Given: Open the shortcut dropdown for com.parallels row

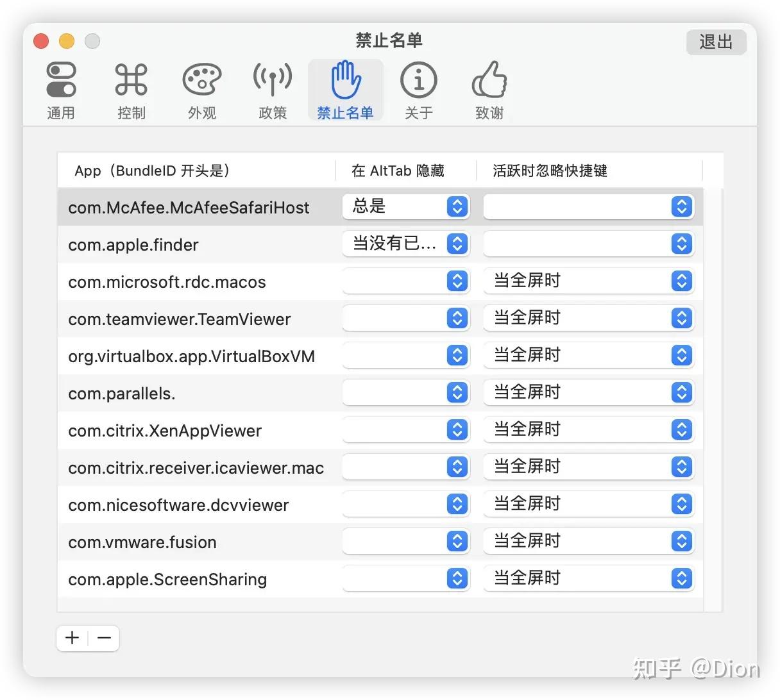Looking at the screenshot, I should [x=588, y=392].
